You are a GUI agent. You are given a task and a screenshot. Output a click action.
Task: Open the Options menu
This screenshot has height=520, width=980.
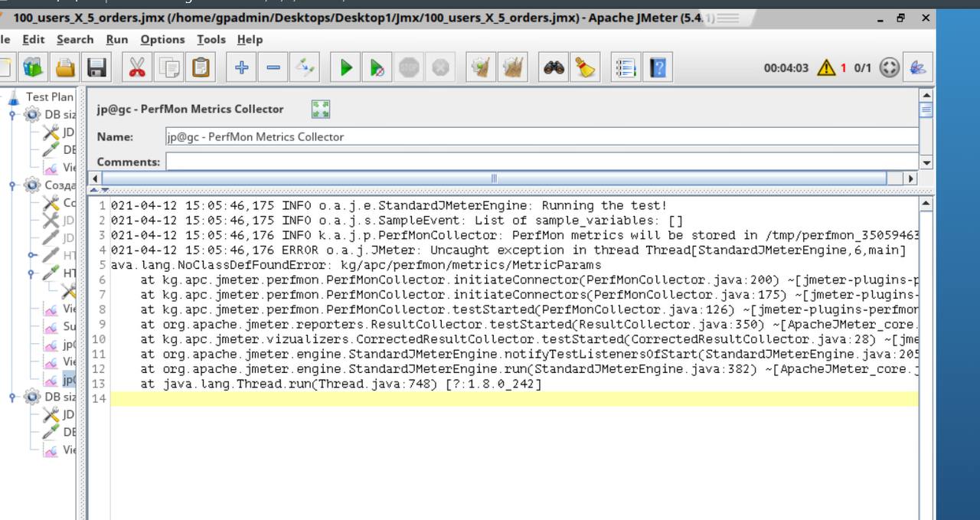pyautogui.click(x=162, y=39)
